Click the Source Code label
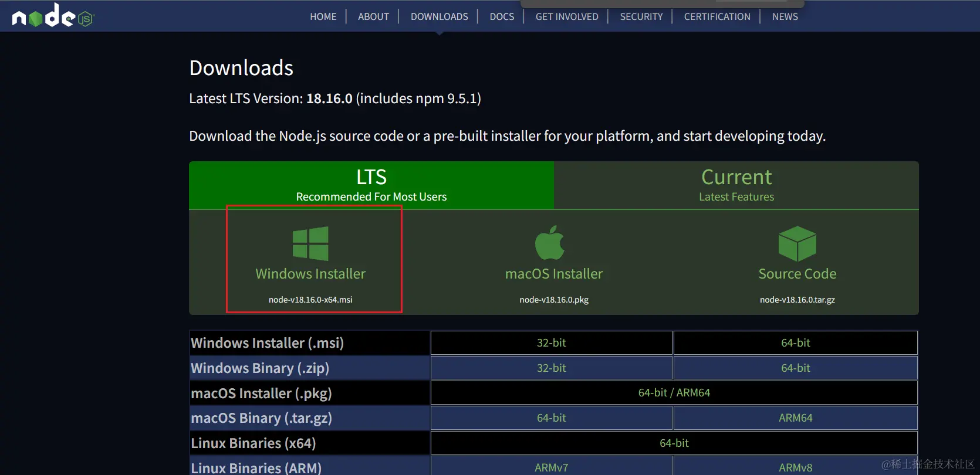 (x=797, y=274)
